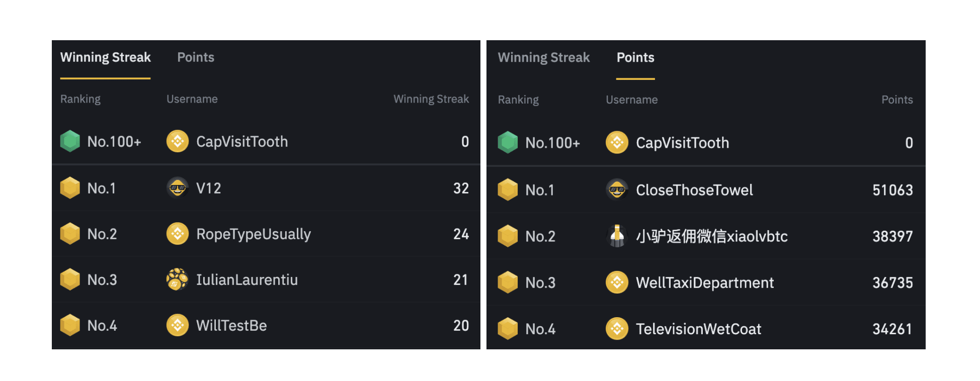Click RopeTypeUsually's Binance logo avatar
Screen dimensions: 980x381
tap(177, 234)
